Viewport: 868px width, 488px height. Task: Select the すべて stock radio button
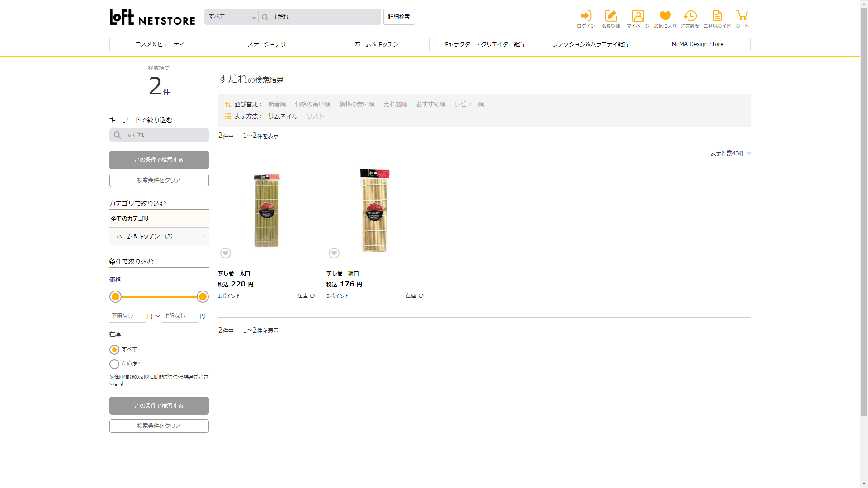pyautogui.click(x=114, y=350)
